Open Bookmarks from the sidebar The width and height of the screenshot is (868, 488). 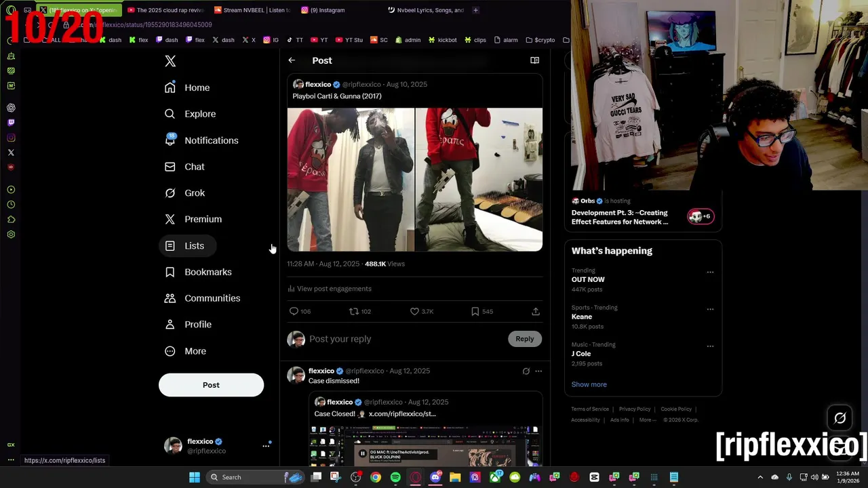(199, 272)
